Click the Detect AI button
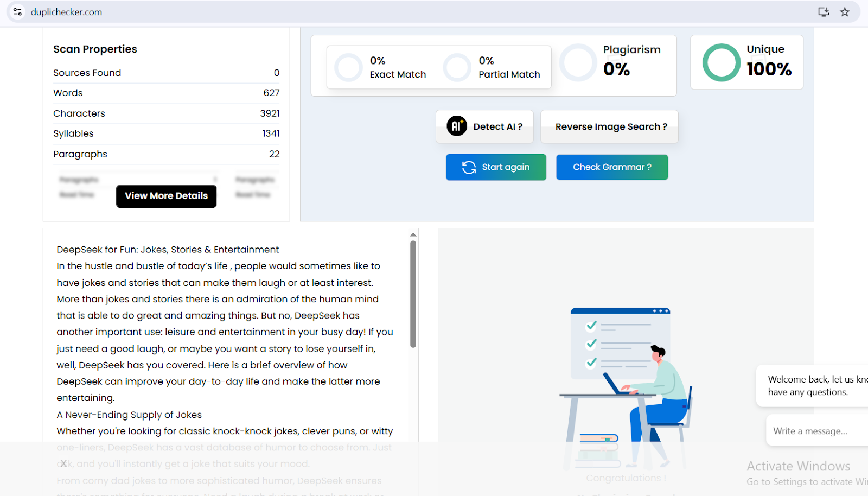The image size is (868, 496). tap(484, 126)
